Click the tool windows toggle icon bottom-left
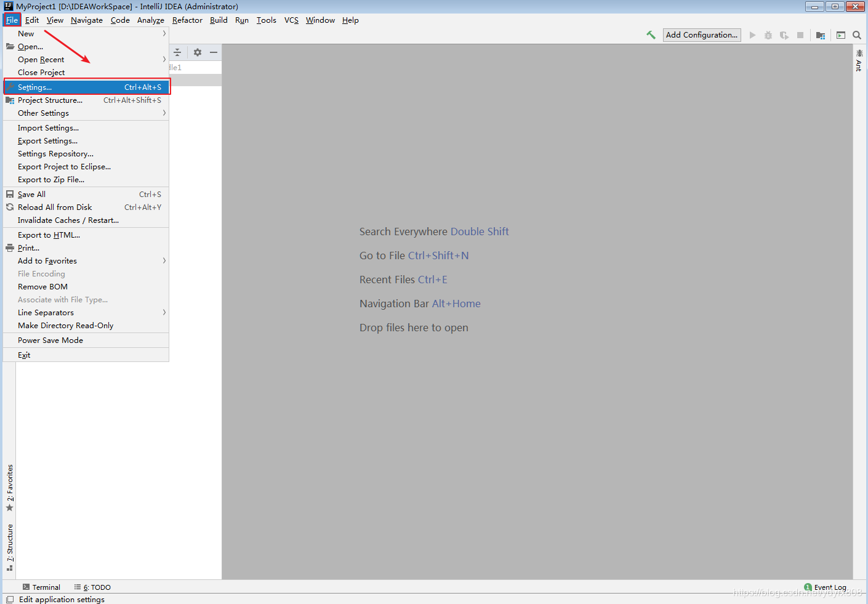Screen dimensions: 868x604 (x=10, y=599)
